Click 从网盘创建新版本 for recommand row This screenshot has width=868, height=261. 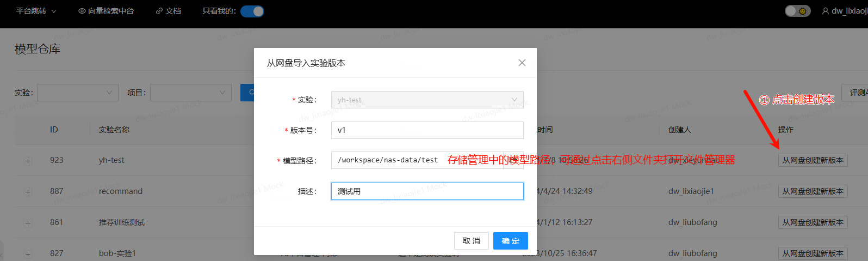(x=813, y=191)
